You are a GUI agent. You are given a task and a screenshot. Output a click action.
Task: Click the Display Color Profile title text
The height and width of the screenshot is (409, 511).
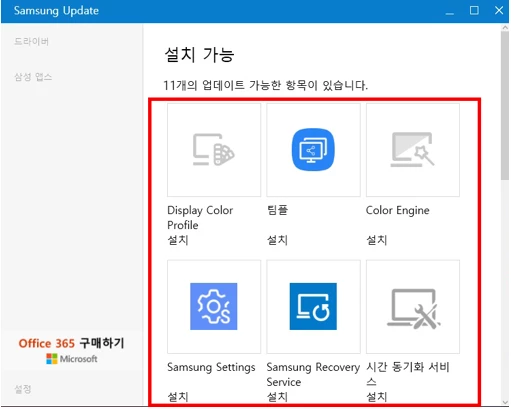(x=200, y=218)
